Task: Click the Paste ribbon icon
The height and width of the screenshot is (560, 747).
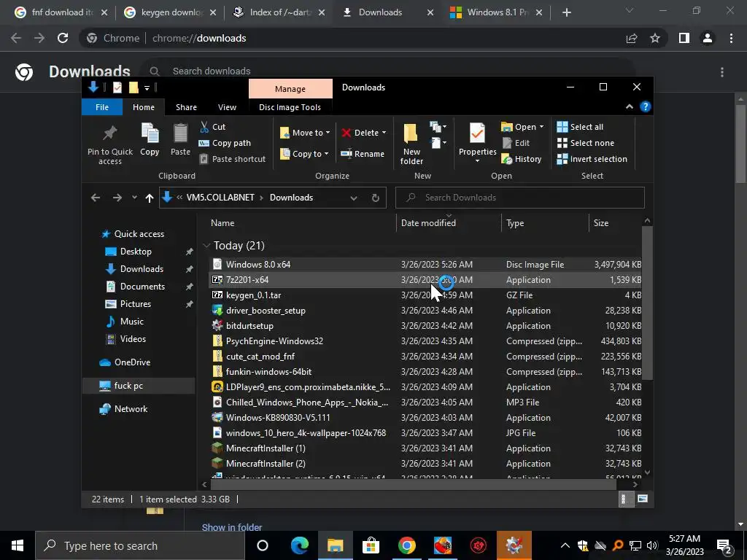Action: pos(181,139)
